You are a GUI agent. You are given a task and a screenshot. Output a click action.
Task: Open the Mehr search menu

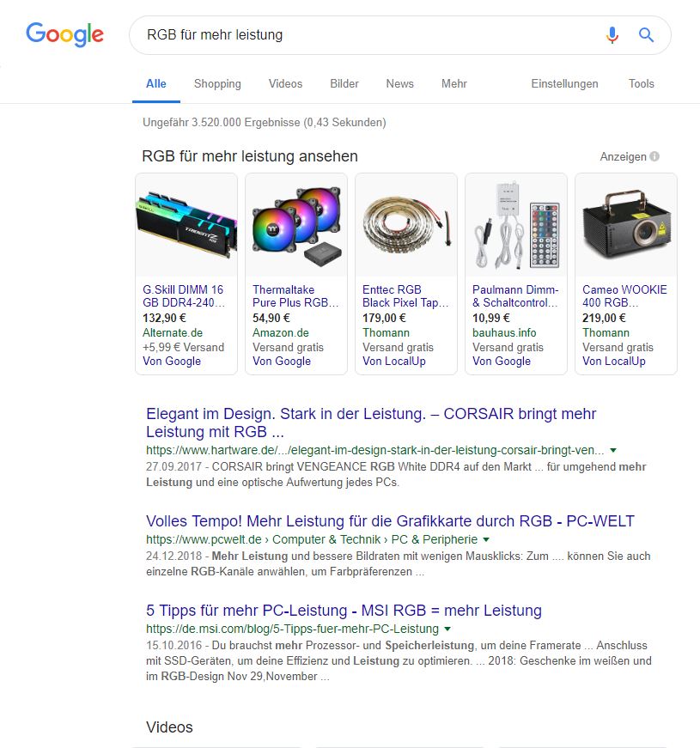454,84
